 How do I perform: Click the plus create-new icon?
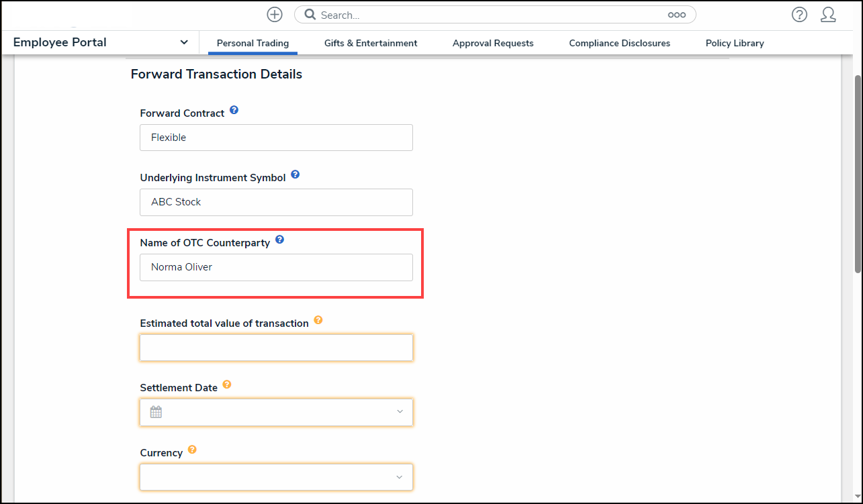click(x=275, y=15)
